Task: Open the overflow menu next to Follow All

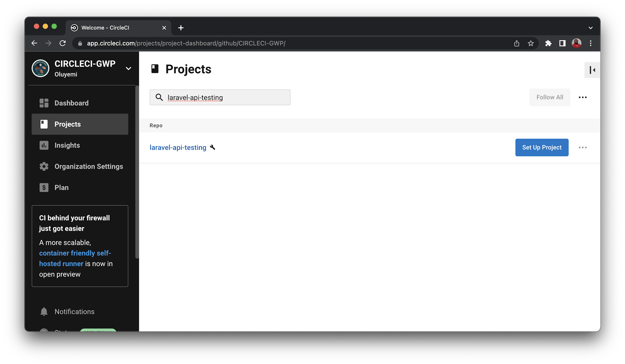Action: click(x=582, y=97)
